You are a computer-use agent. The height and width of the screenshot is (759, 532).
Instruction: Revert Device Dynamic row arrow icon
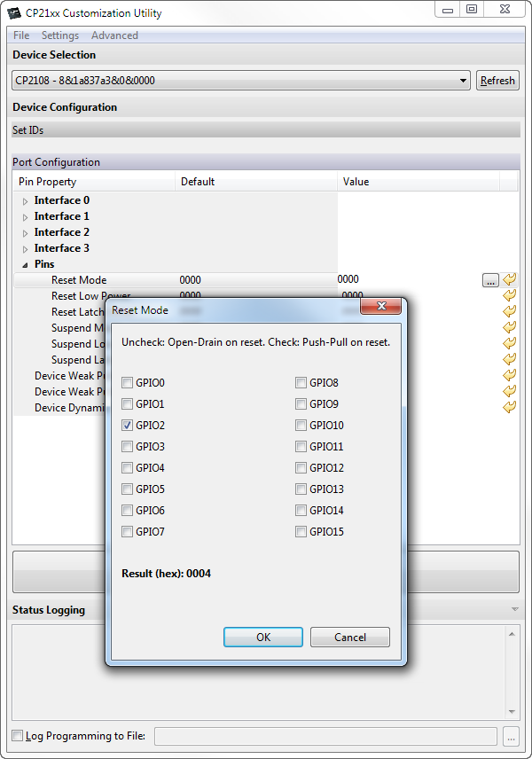click(509, 407)
